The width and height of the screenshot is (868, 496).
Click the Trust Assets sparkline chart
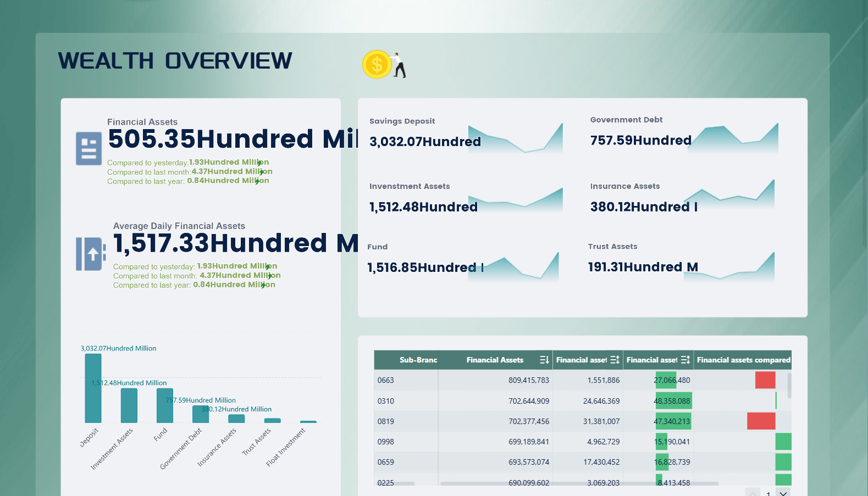(x=729, y=268)
